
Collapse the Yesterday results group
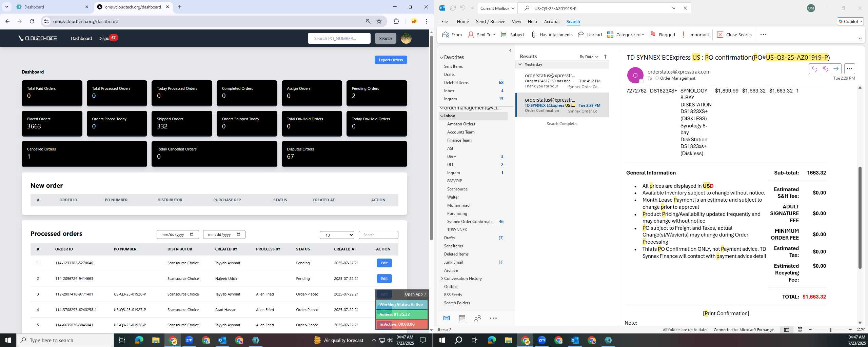(x=520, y=64)
